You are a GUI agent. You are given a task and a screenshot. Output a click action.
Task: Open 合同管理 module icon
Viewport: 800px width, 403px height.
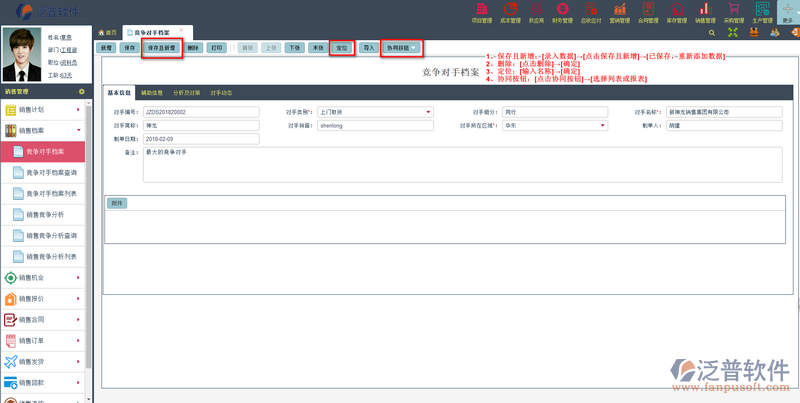648,9
